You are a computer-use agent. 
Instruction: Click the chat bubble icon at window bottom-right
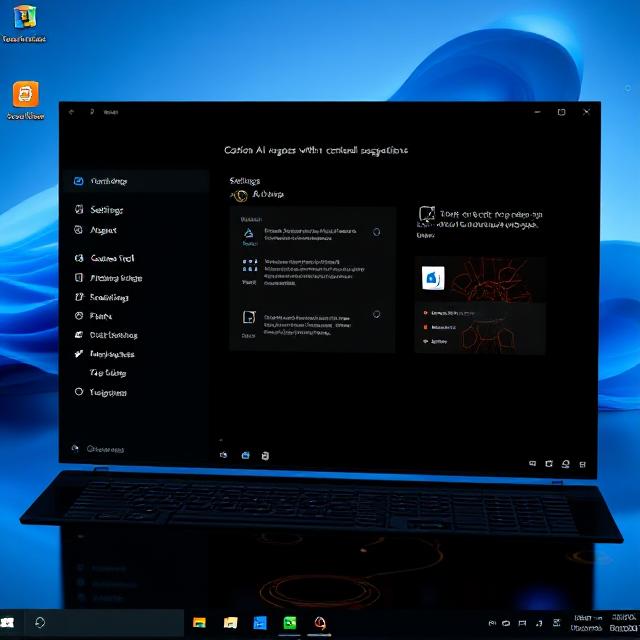532,463
